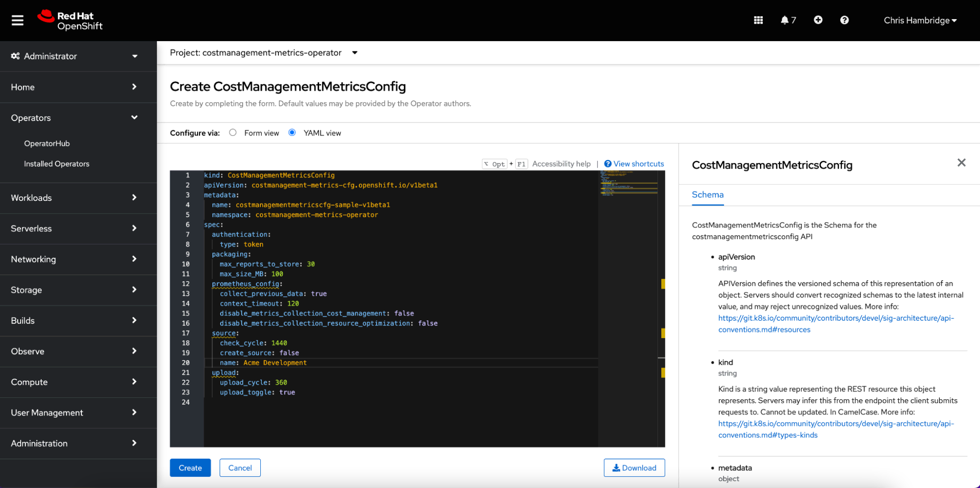Click the Accessibility help text

(561, 164)
